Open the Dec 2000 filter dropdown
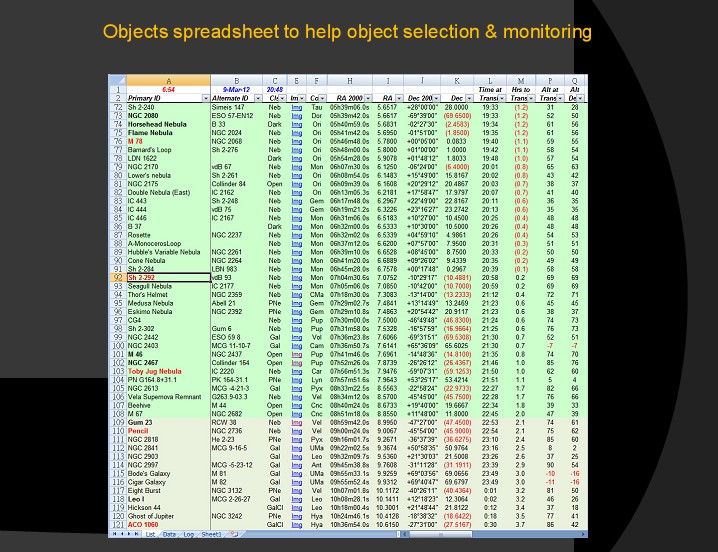Image resolution: width=718 pixels, height=552 pixels. (x=436, y=98)
